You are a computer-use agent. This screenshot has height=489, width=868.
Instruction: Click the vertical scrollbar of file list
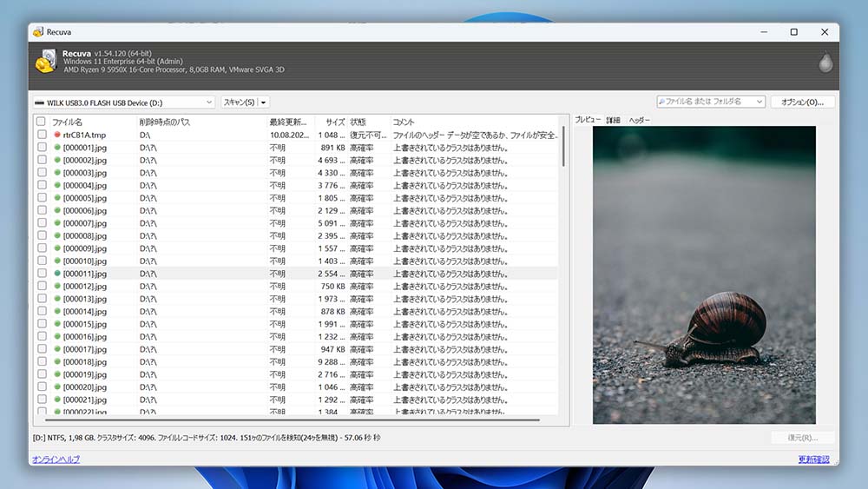(563, 146)
